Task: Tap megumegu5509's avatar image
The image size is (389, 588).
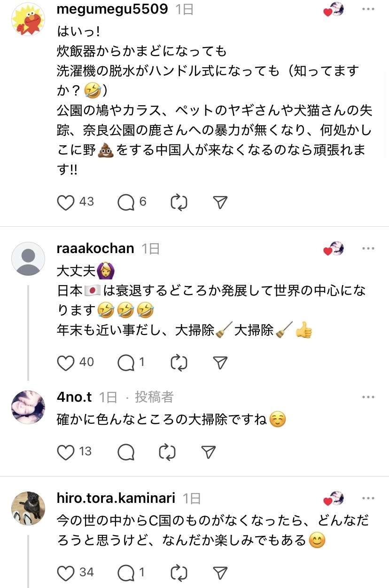Action: [x=28, y=20]
